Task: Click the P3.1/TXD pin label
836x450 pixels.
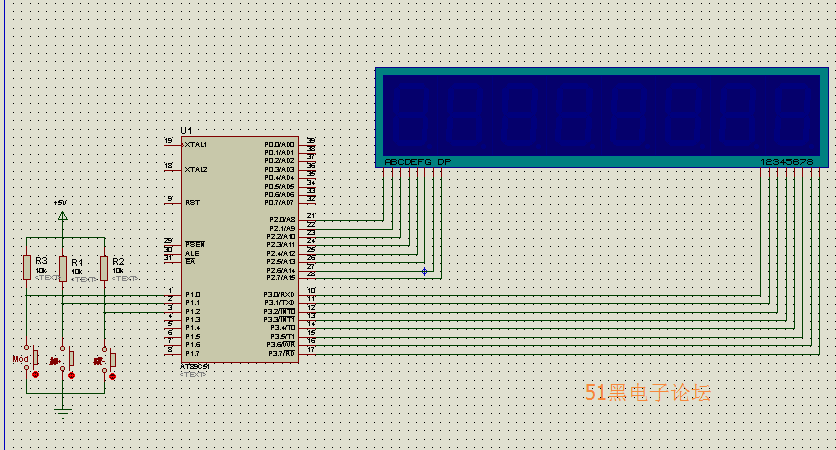Action: tap(279, 303)
